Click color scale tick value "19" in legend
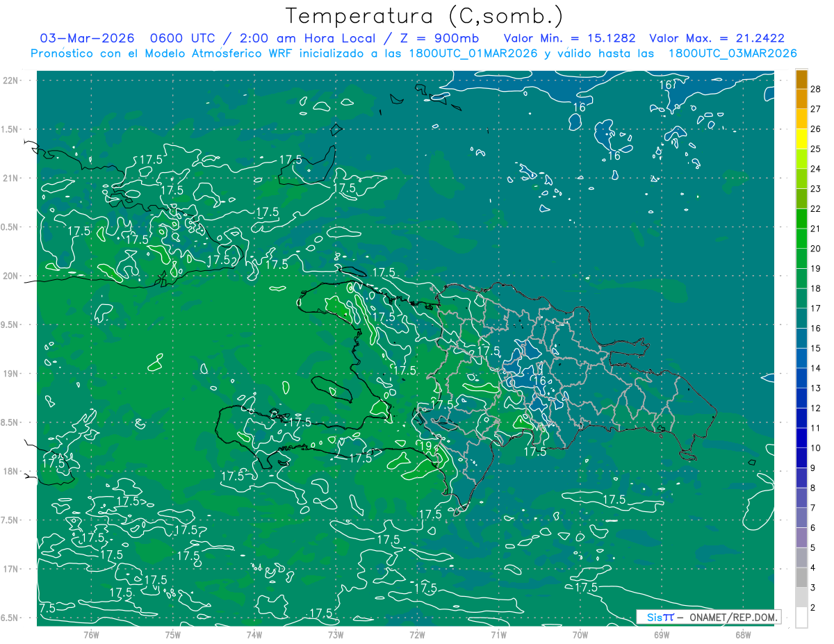This screenshot has height=644, width=834. pyautogui.click(x=816, y=269)
